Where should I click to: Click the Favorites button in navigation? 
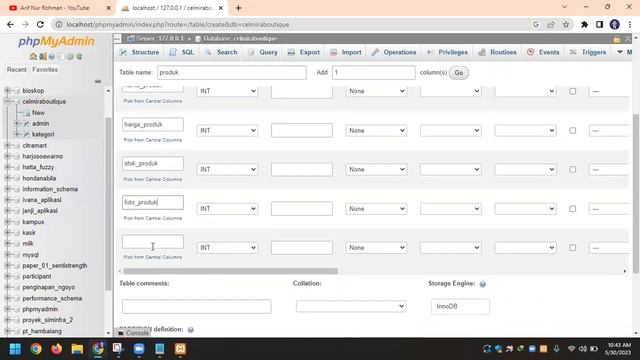(45, 70)
